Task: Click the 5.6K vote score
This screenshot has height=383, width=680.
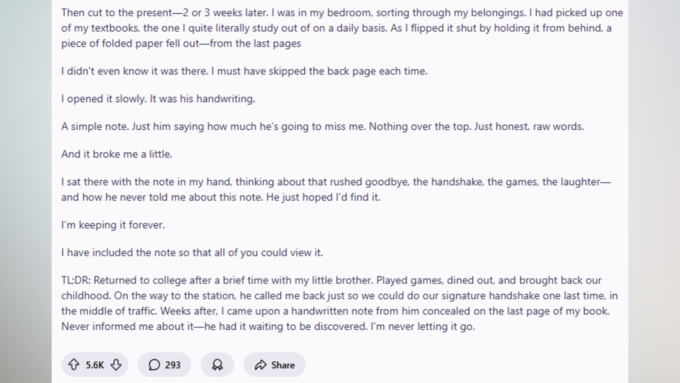Action: (x=95, y=365)
